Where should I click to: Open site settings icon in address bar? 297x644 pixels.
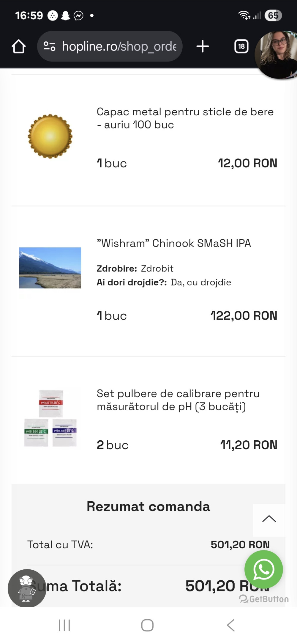pos(49,46)
